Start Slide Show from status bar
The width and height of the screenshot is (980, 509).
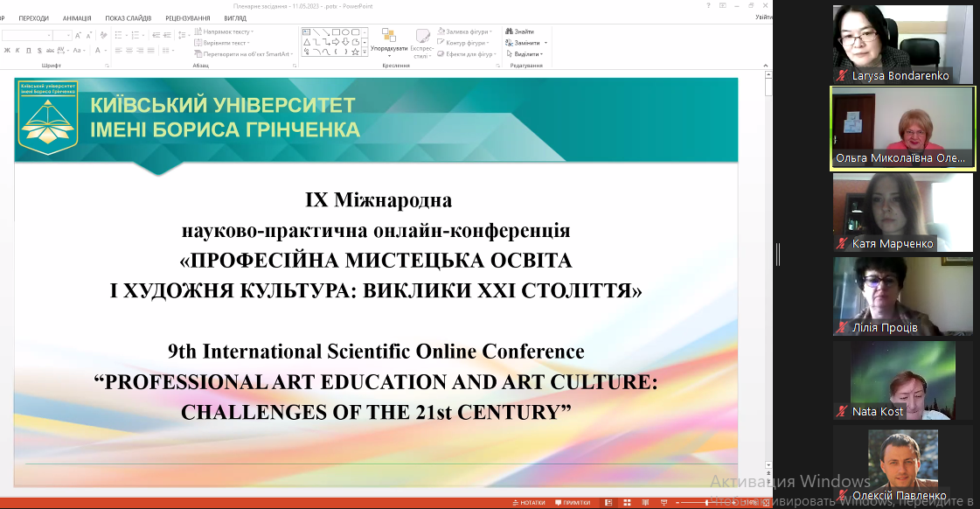click(664, 503)
